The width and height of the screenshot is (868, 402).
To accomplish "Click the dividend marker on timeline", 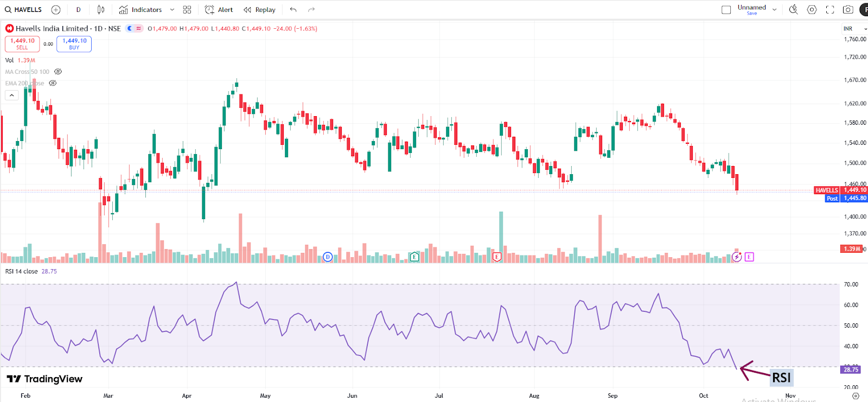I will (328, 257).
